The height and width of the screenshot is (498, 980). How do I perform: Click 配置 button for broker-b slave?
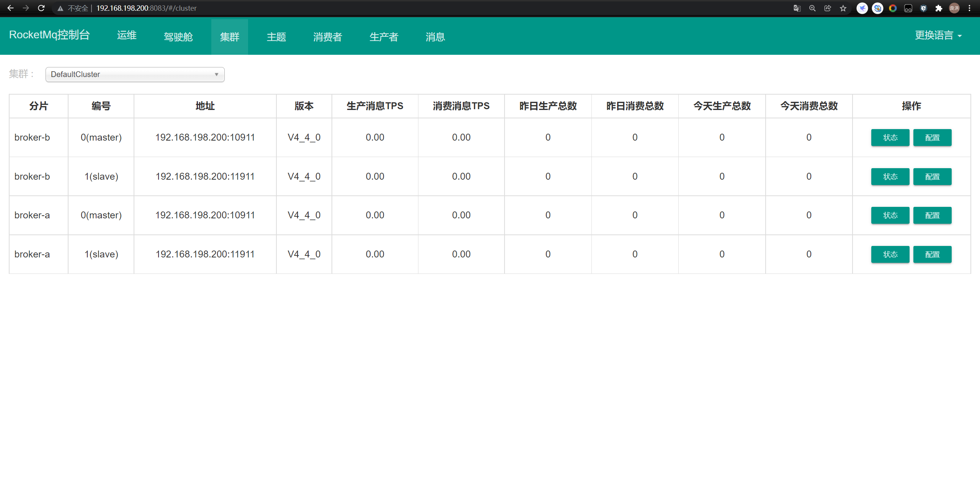coord(932,177)
